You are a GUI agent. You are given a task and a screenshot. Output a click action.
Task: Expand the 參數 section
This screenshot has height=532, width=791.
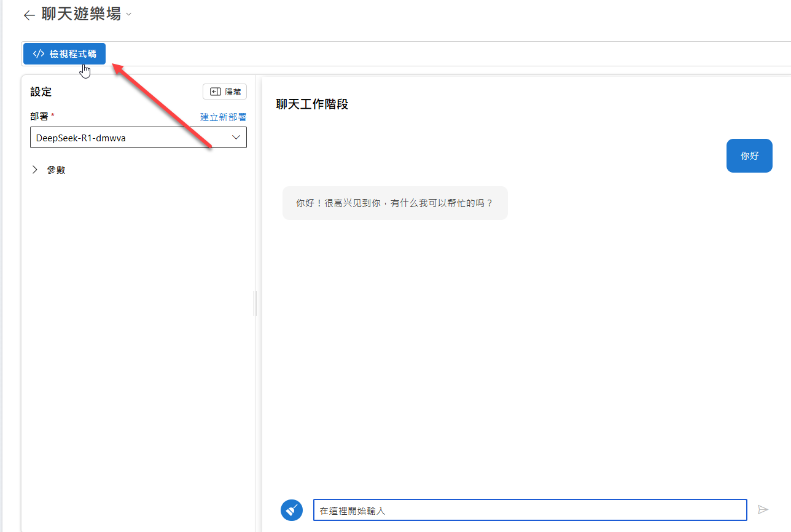pos(49,170)
